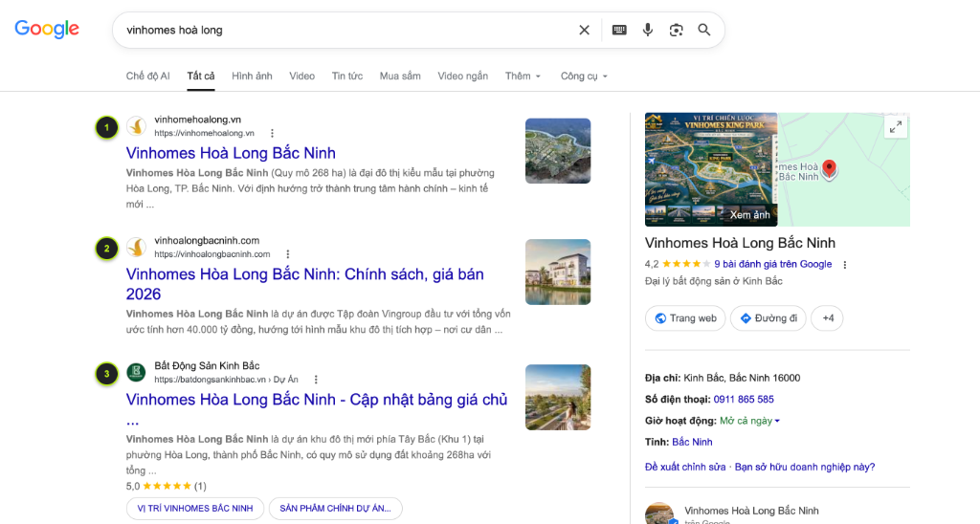Click the https://vinhomehoalong.vn URL text
Screen dimensions: 980x524
[x=205, y=133]
